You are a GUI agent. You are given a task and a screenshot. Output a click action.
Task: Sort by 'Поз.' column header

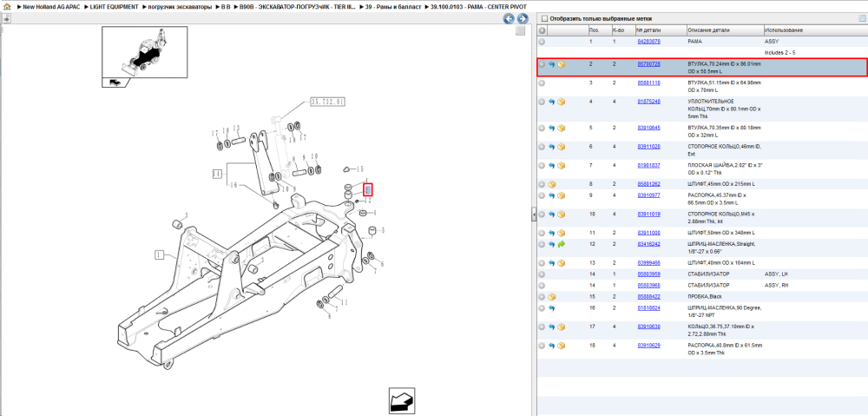(599, 30)
